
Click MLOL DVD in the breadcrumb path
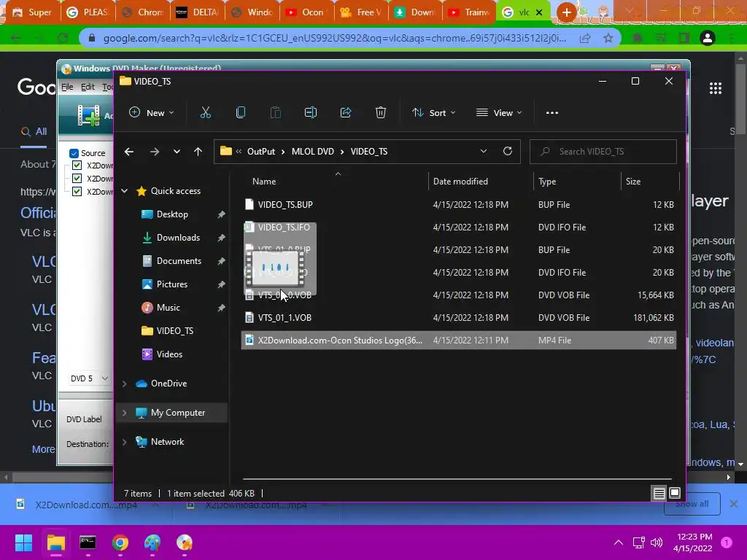(x=312, y=152)
